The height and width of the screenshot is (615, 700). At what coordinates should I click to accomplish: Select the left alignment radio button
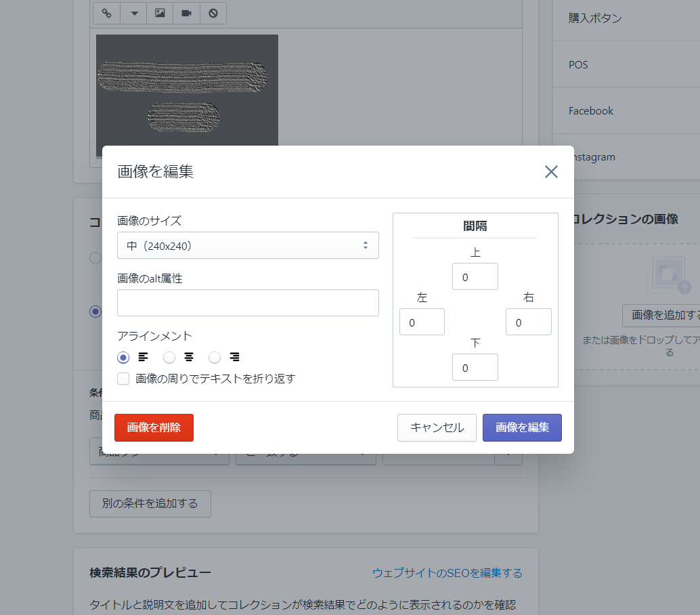point(123,358)
